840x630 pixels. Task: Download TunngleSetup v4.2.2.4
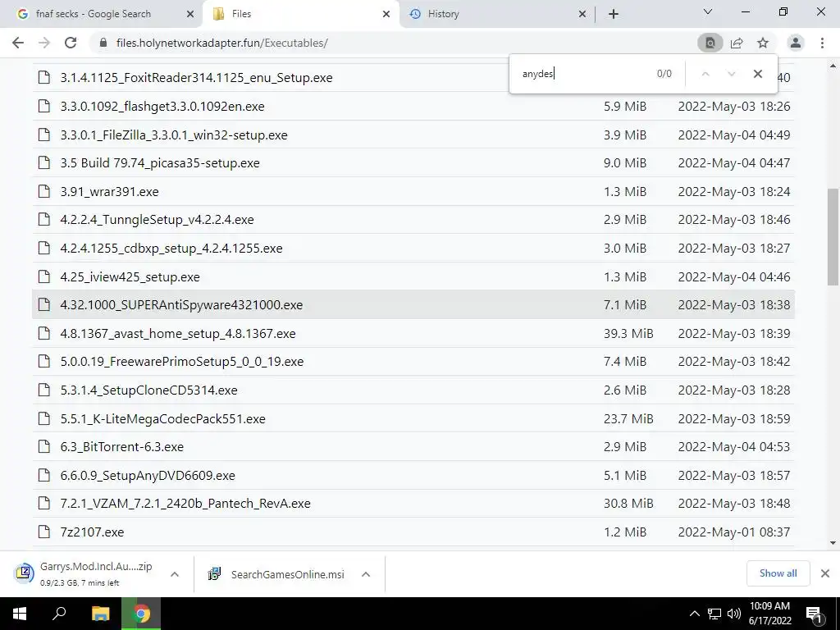(157, 220)
